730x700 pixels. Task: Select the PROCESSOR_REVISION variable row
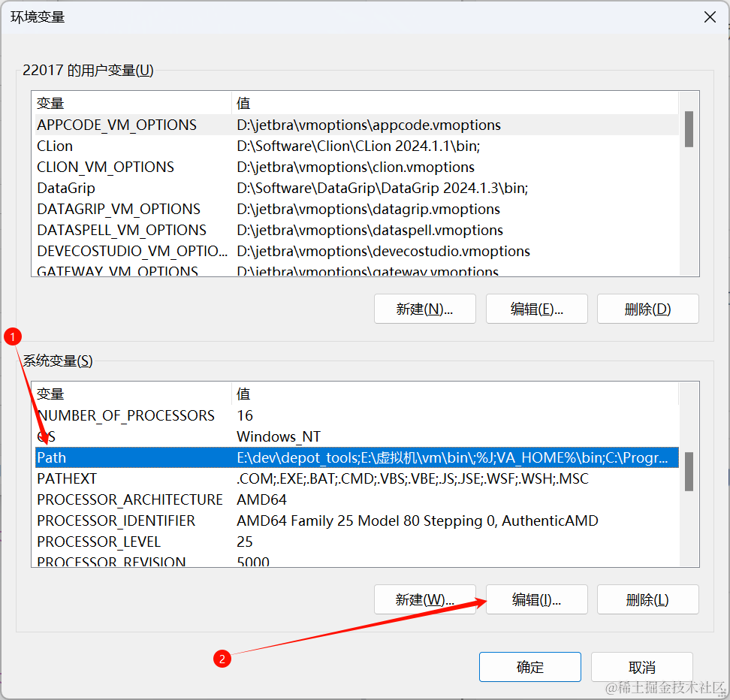point(357,560)
